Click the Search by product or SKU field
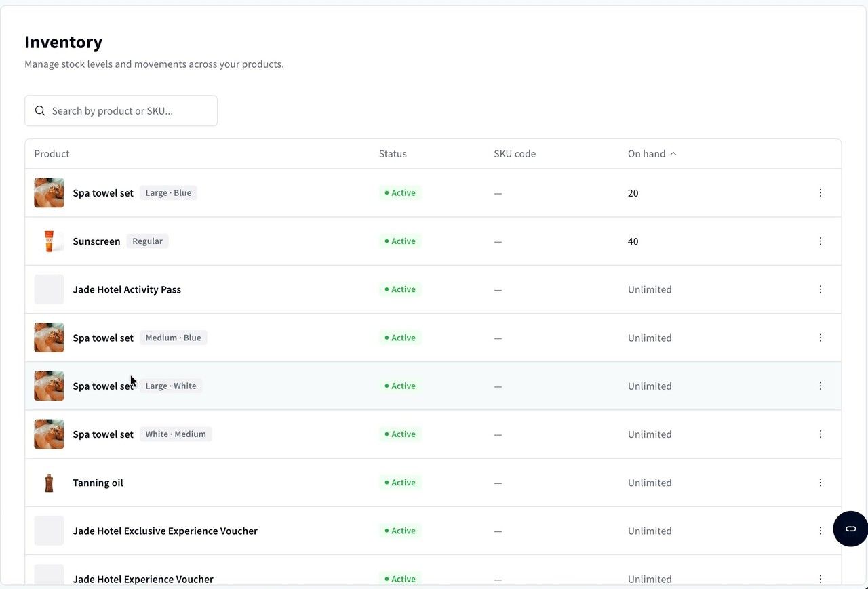This screenshot has height=589, width=868. click(x=121, y=110)
